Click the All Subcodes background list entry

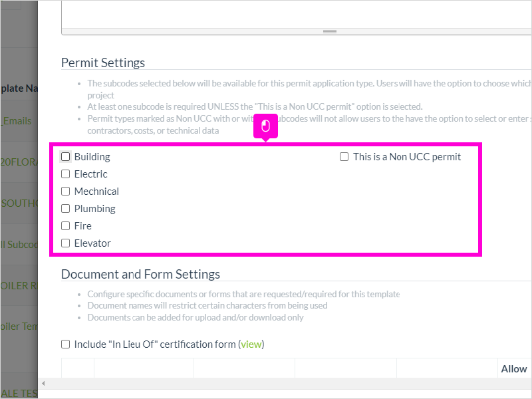coord(19,245)
